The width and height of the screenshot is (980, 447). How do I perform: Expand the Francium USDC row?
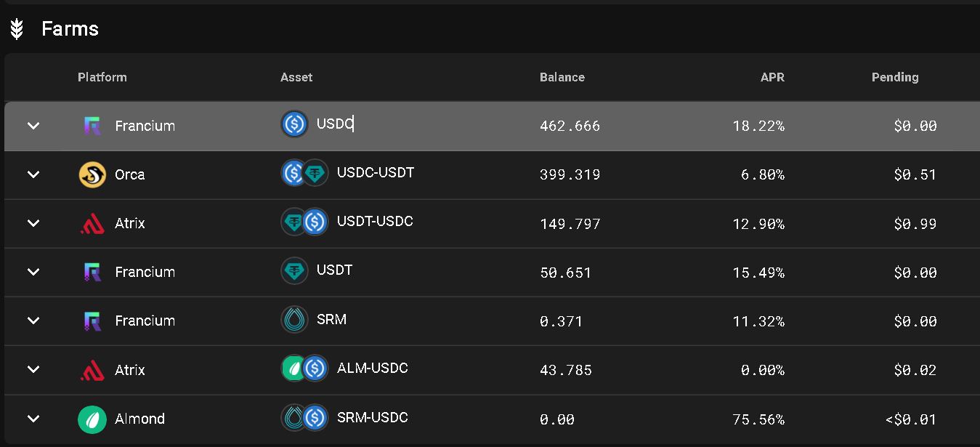click(33, 126)
